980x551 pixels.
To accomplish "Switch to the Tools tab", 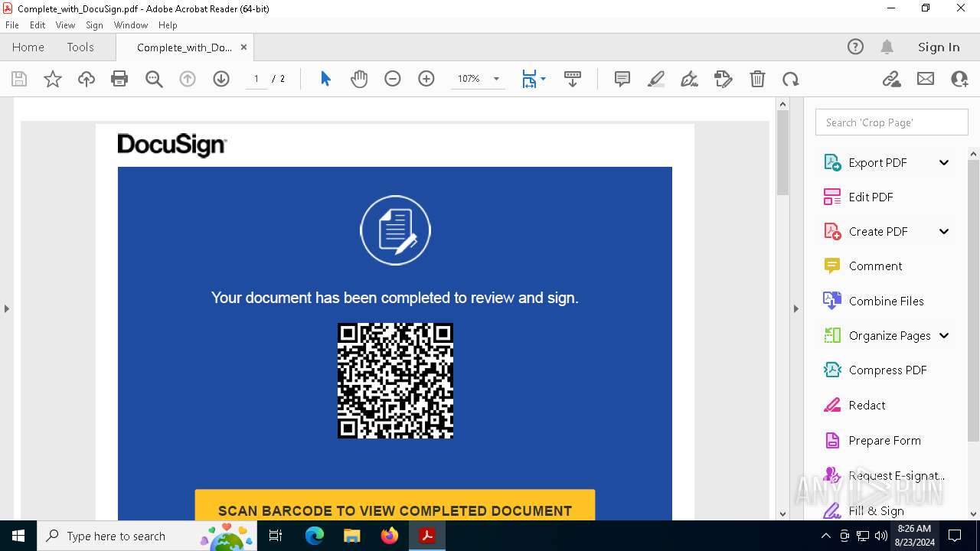I will point(80,47).
